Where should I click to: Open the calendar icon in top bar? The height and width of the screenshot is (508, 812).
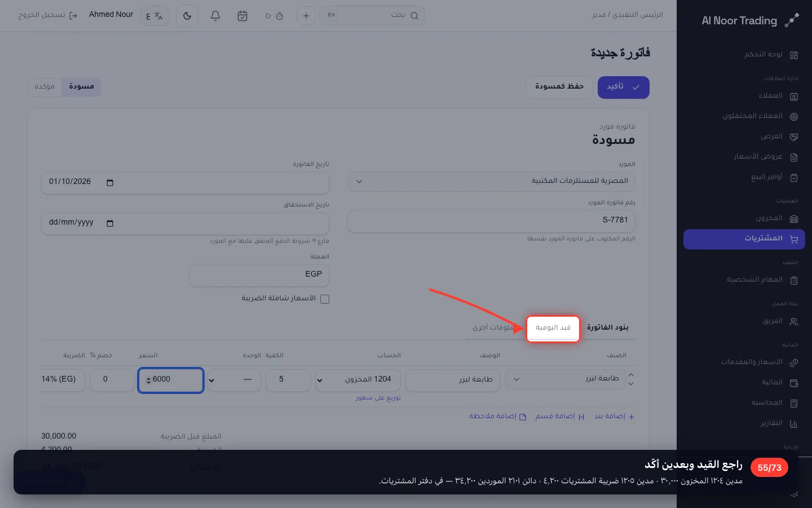[x=242, y=16]
